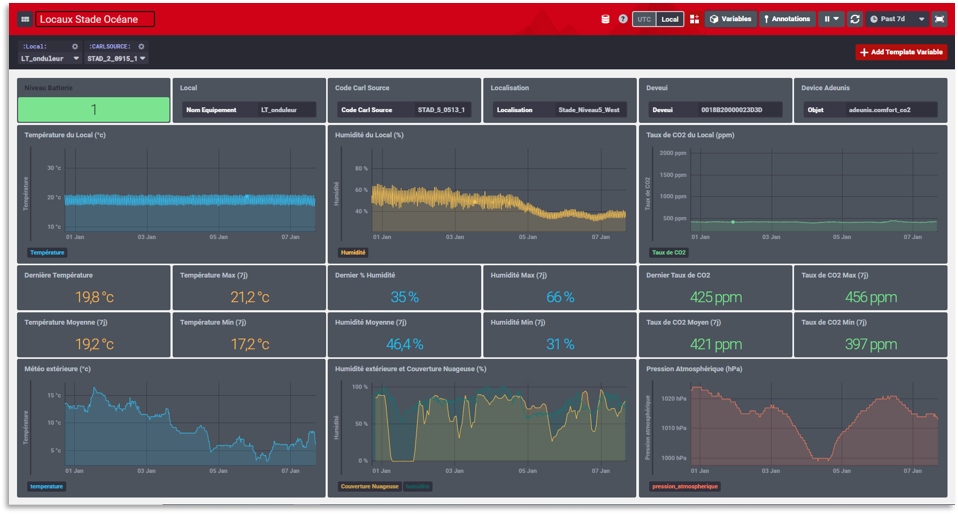958x514 pixels.
Task: Select the 35 % Dernier Humidité value
Action: (x=404, y=297)
